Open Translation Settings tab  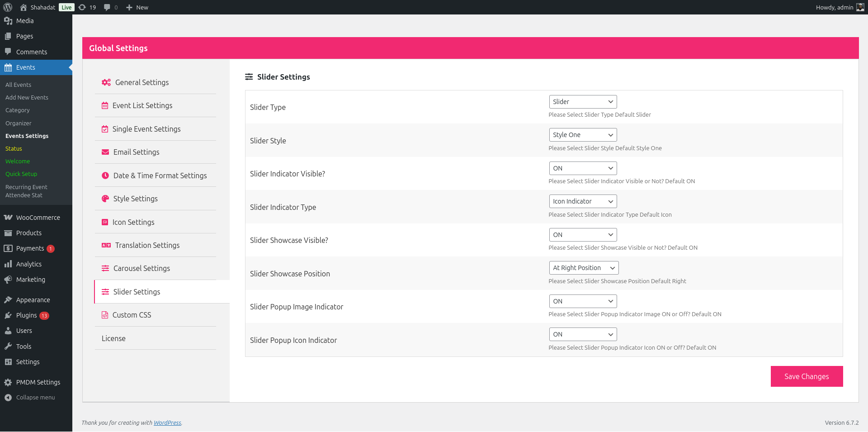point(156,245)
